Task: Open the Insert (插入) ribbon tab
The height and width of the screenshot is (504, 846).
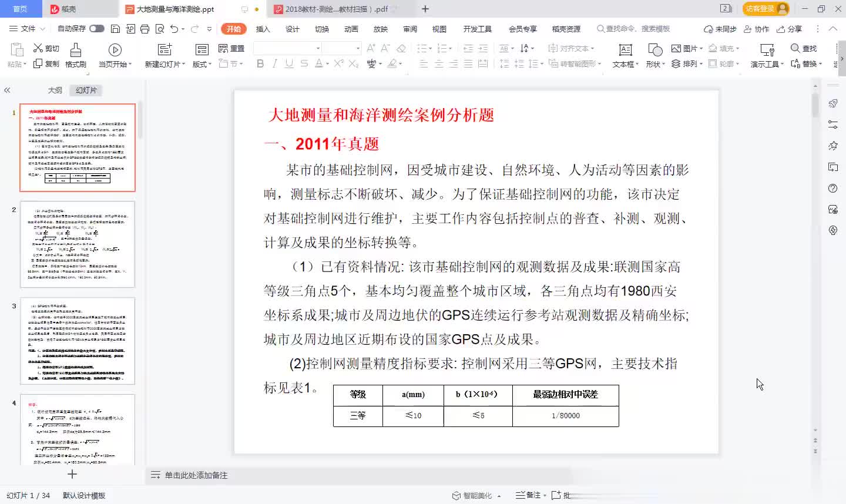Action: (x=263, y=29)
